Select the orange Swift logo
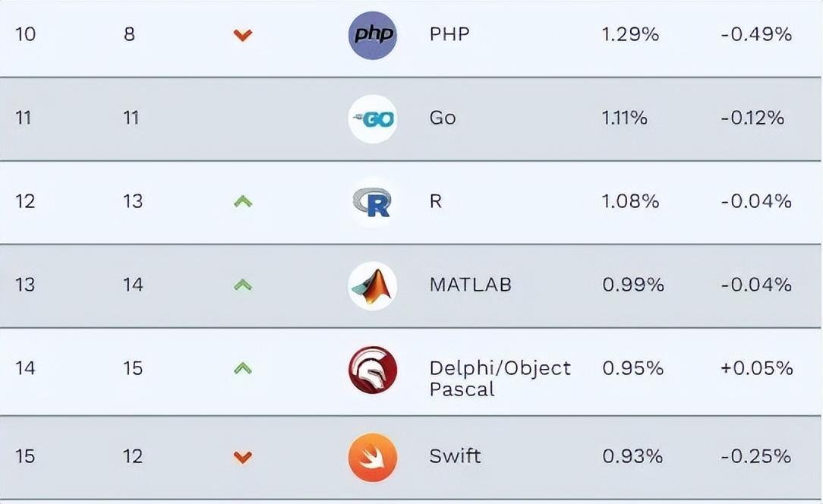This screenshot has width=823, height=504. tap(373, 458)
